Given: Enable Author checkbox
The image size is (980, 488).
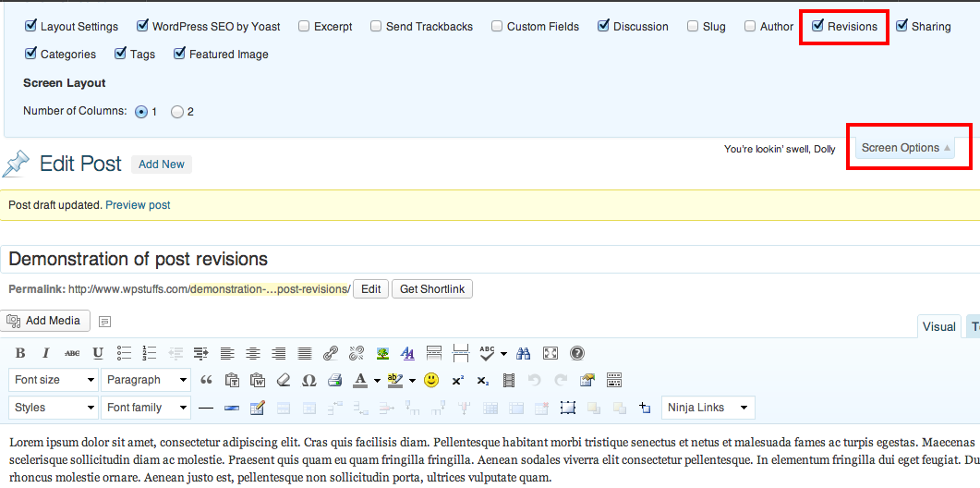Looking at the screenshot, I should 750,26.
